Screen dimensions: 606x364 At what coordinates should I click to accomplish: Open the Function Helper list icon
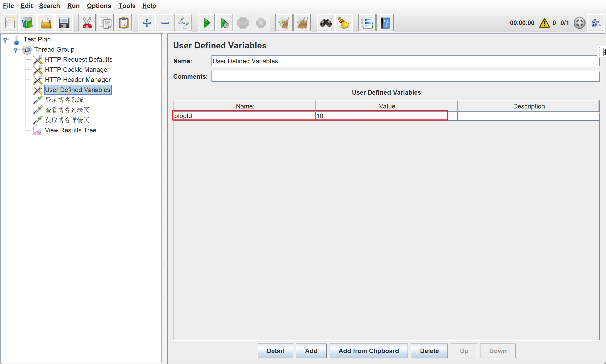click(367, 23)
